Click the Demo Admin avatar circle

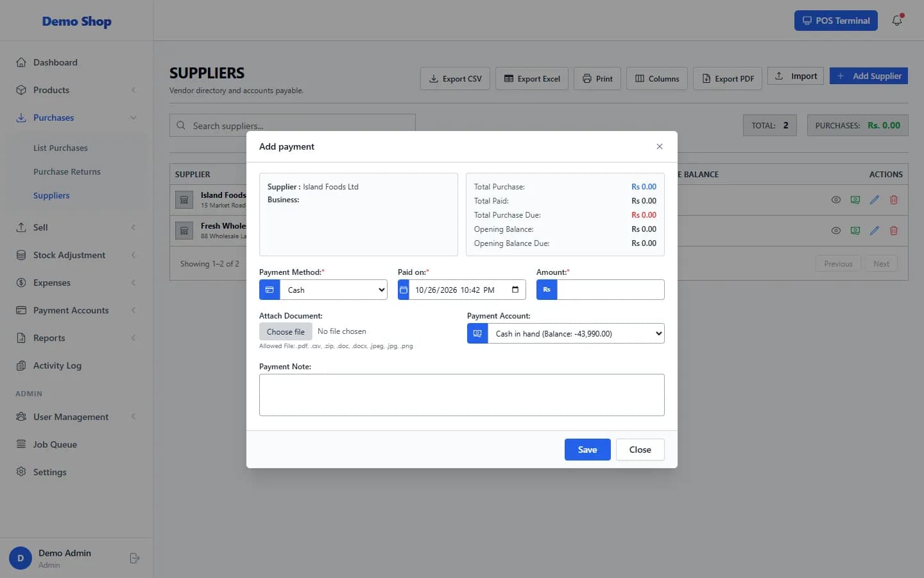tap(21, 558)
